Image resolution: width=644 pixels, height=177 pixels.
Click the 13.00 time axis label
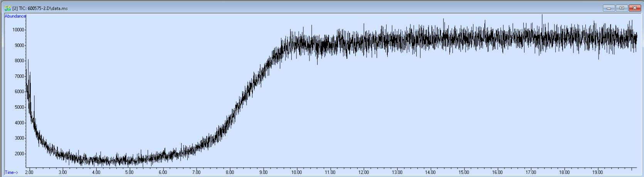[x=397, y=172]
